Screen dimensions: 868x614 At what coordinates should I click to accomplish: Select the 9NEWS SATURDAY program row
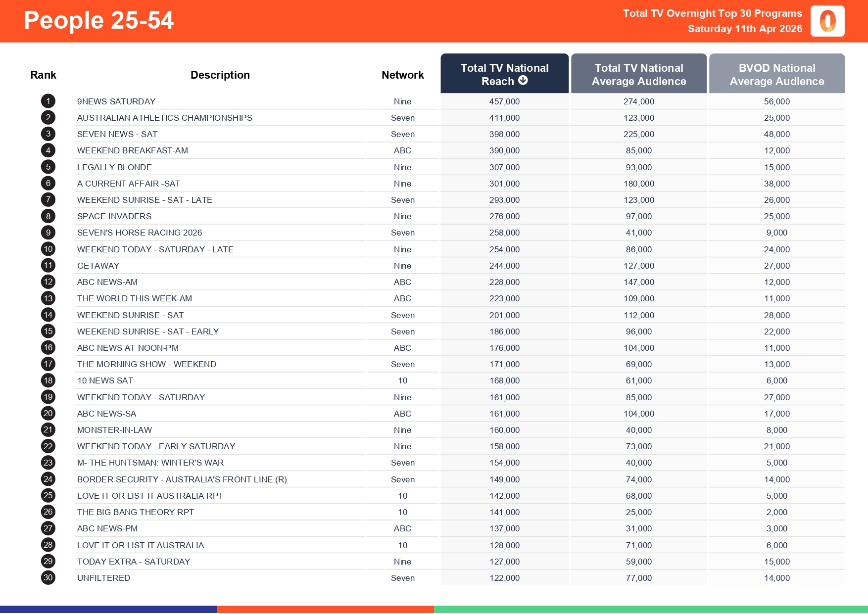click(116, 101)
